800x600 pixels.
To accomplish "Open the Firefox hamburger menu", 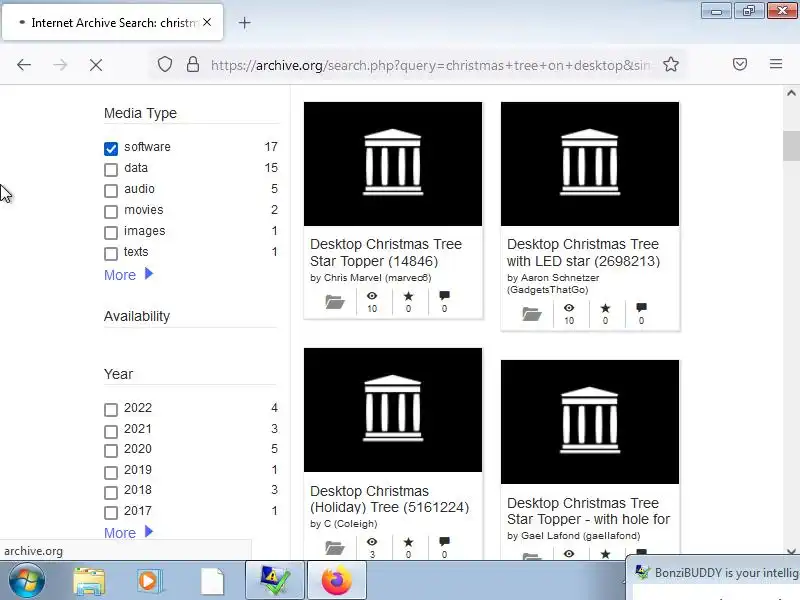I will pos(776,64).
